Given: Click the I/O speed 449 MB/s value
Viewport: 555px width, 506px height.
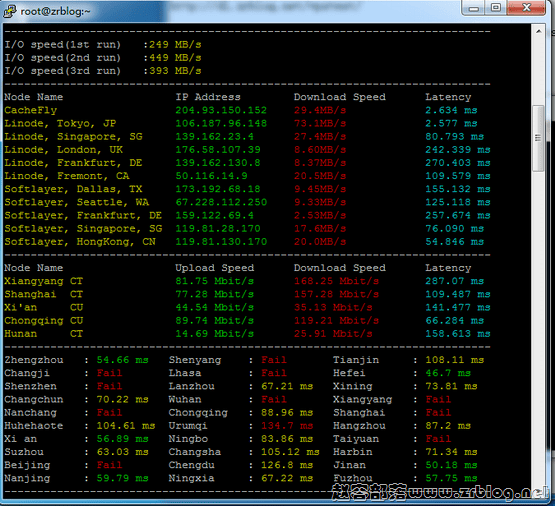Looking at the screenshot, I should click(175, 58).
